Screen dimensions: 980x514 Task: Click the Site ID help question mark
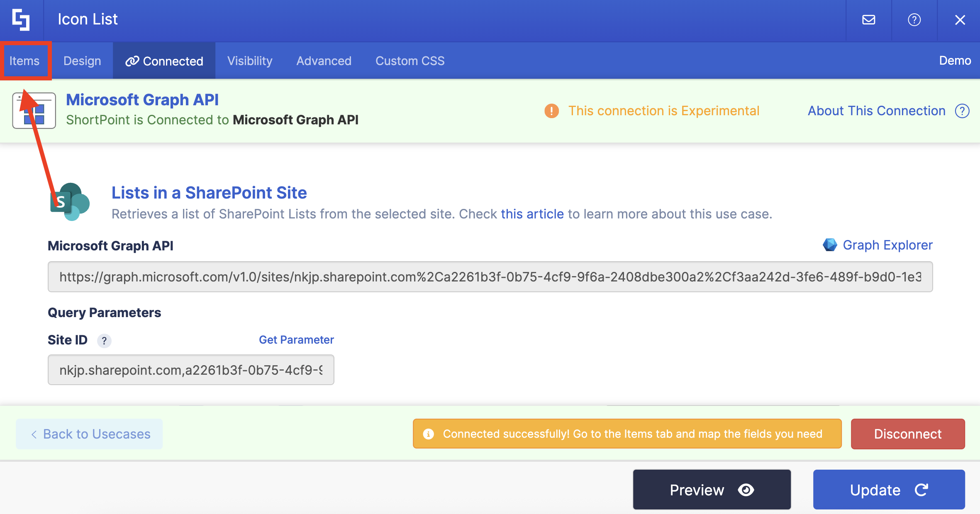click(104, 341)
